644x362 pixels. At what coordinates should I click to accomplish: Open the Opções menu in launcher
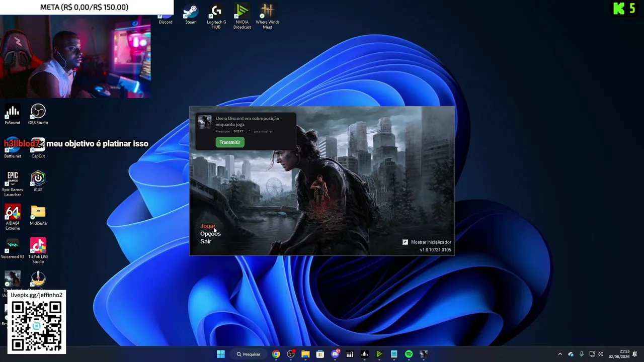(210, 234)
